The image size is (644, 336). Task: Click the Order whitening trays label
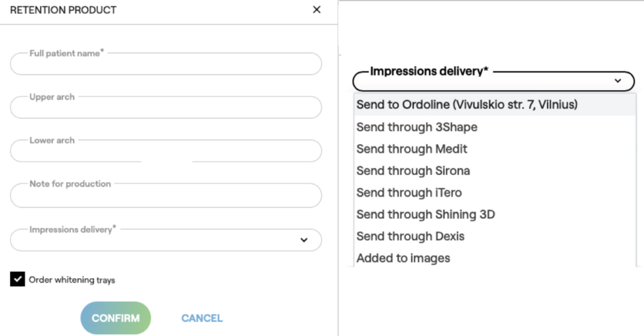pyautogui.click(x=72, y=280)
